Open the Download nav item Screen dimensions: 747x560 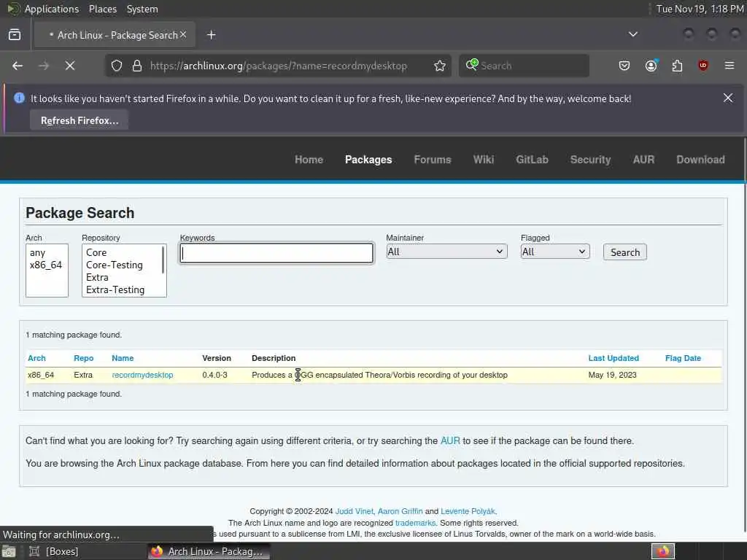(x=700, y=160)
